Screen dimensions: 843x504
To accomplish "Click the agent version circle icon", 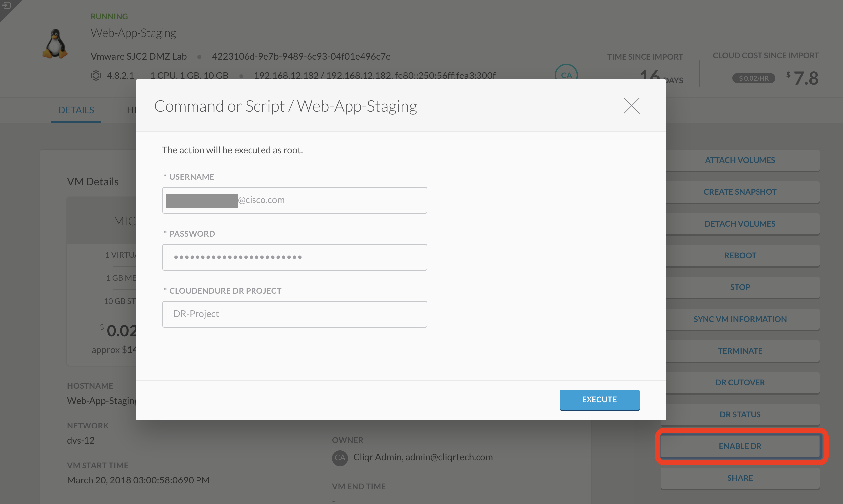I will [96, 75].
